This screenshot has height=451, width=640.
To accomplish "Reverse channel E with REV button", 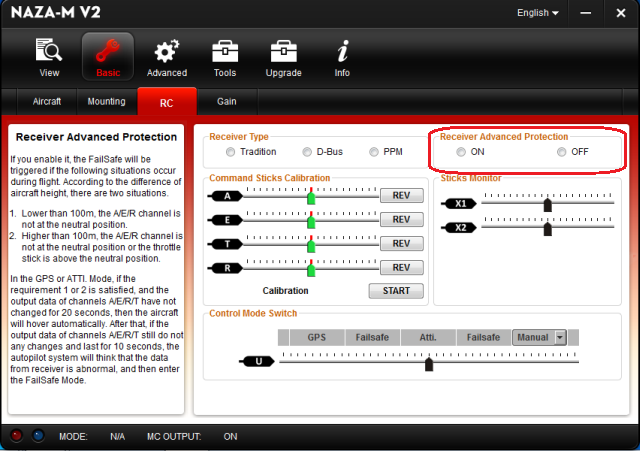I will (402, 220).
